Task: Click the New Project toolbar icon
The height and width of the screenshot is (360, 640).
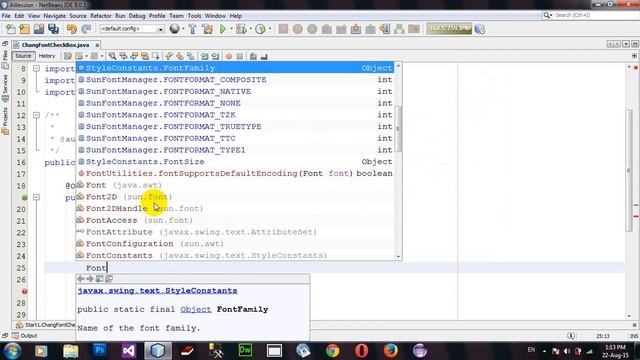Action: pyautogui.click(x=24, y=29)
